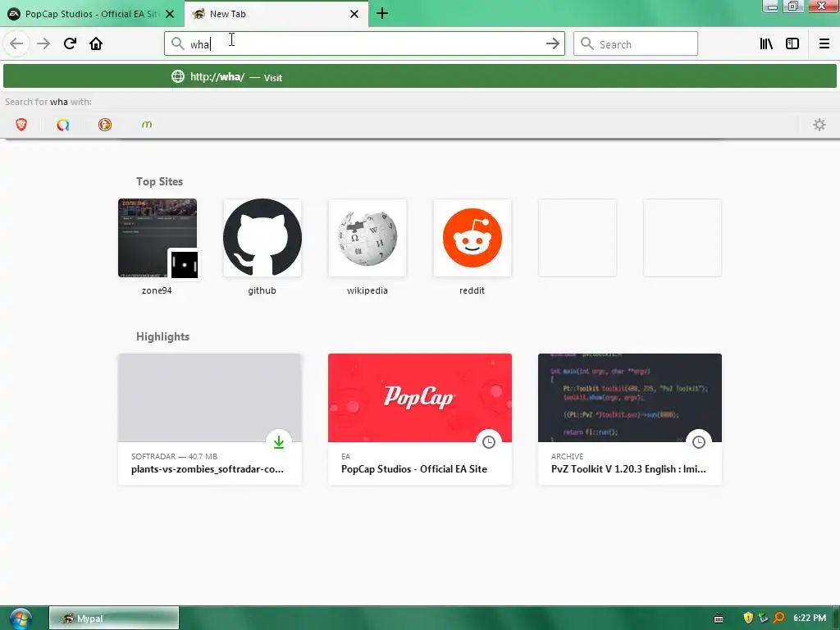Open the plants-vs-zombies_softradar download highlight

(x=209, y=419)
